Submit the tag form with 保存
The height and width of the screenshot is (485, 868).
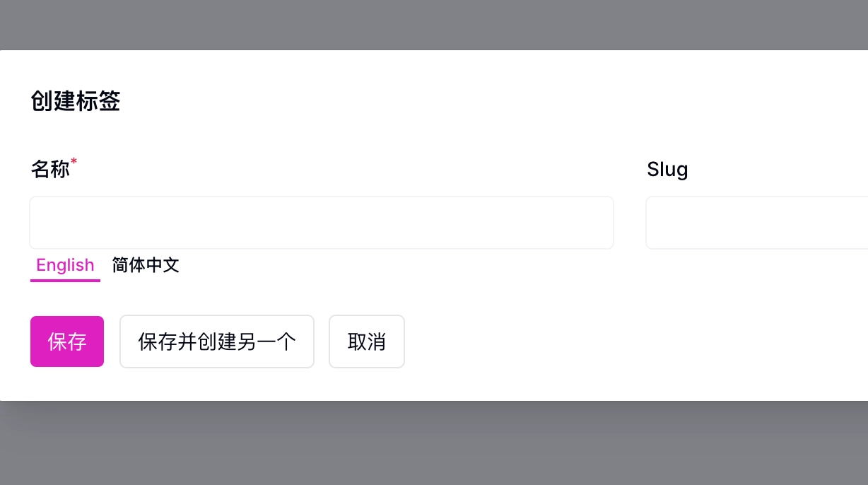pos(67,341)
